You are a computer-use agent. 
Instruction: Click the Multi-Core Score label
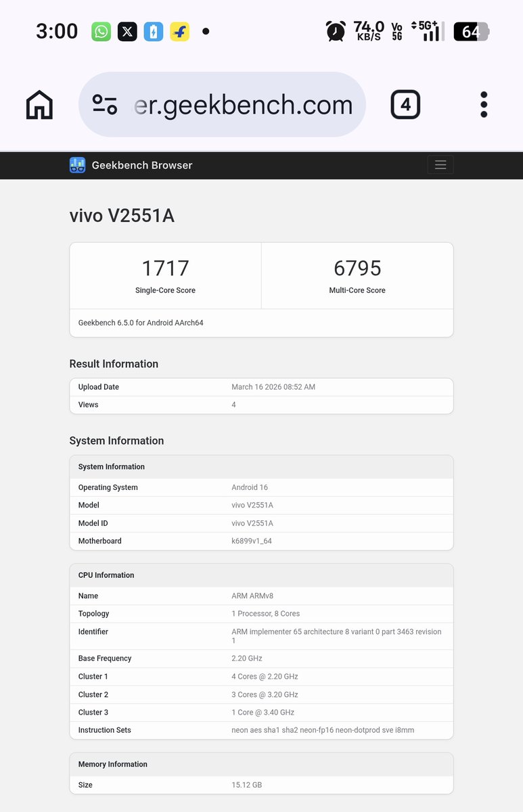(x=357, y=290)
